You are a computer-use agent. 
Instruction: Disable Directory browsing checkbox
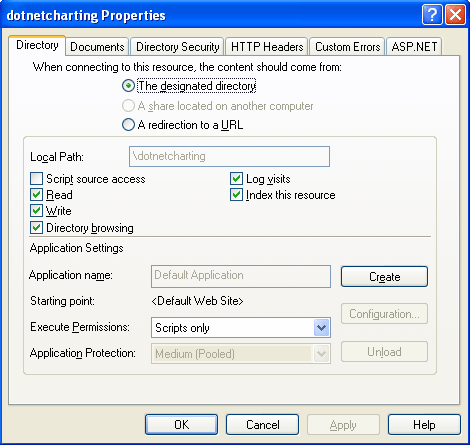[36, 228]
